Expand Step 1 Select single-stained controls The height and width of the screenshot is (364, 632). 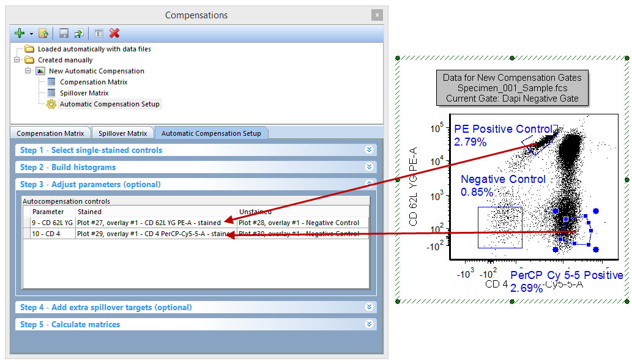click(x=369, y=150)
